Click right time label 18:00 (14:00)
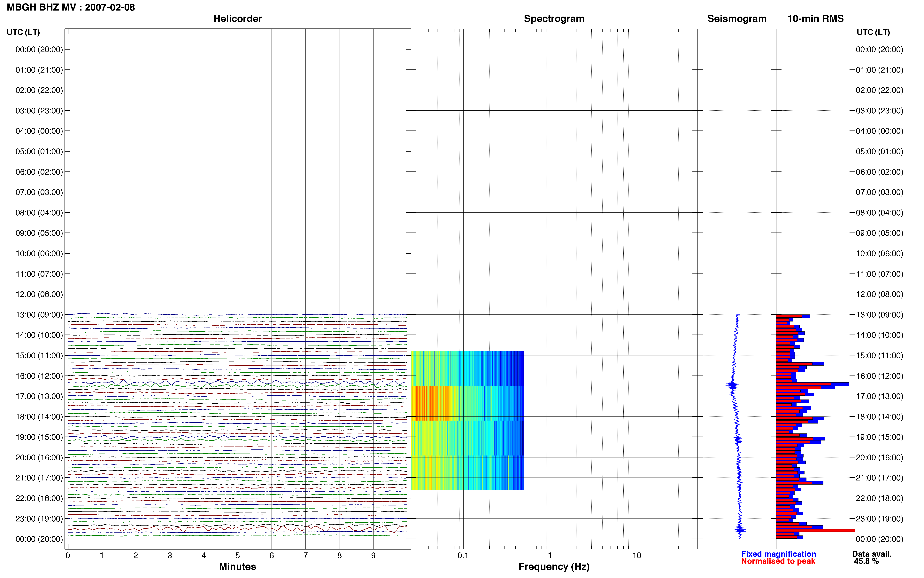This screenshot has height=578, width=924. [879, 417]
